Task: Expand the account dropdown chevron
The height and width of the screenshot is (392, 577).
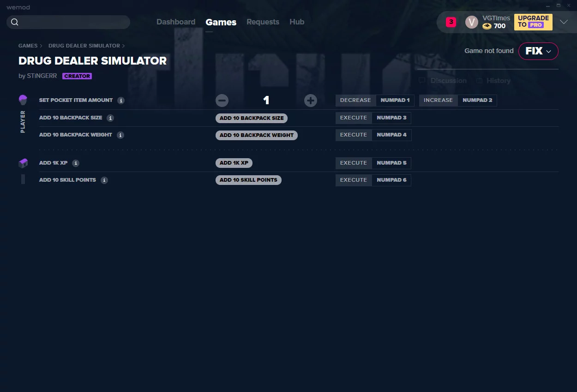Action: point(564,22)
